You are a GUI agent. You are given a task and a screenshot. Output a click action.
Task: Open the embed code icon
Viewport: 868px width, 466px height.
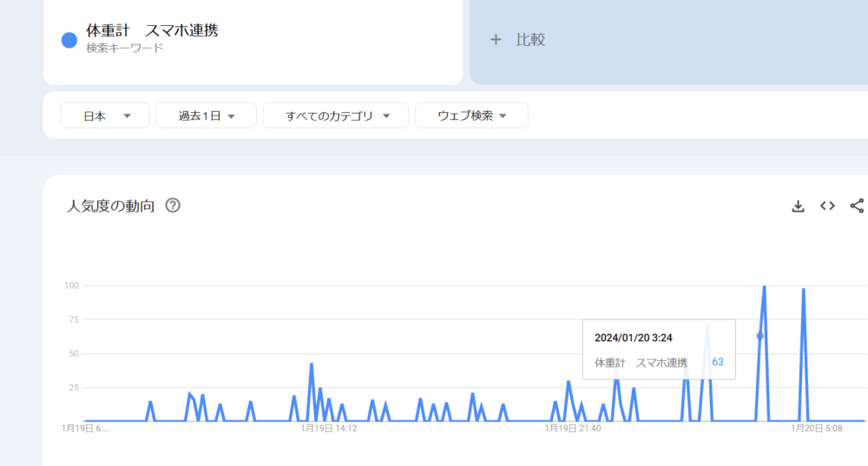click(x=827, y=206)
